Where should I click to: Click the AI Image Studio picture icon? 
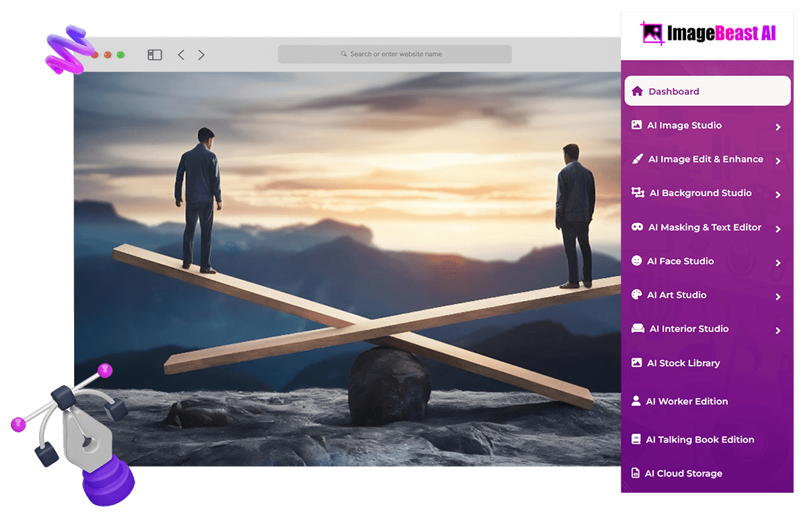636,125
